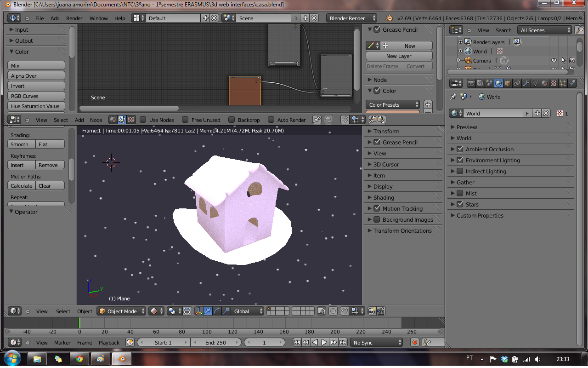Open the Material properties sphere tab
Image resolution: width=588 pixels, height=368 pixels.
point(544,83)
